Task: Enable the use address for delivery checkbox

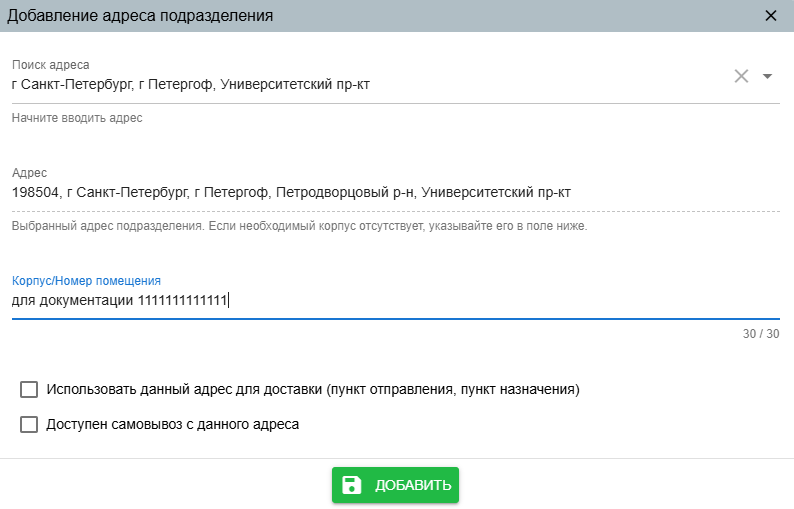Action: [x=29, y=389]
